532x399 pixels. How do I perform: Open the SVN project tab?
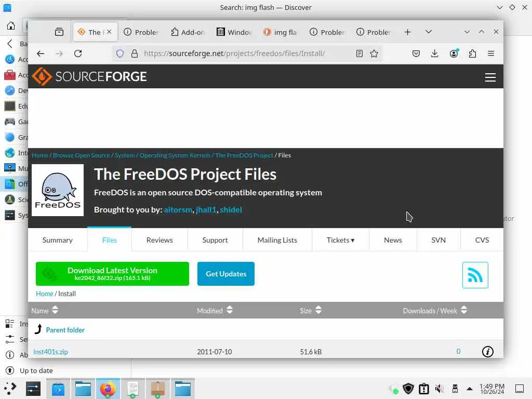[438, 240]
